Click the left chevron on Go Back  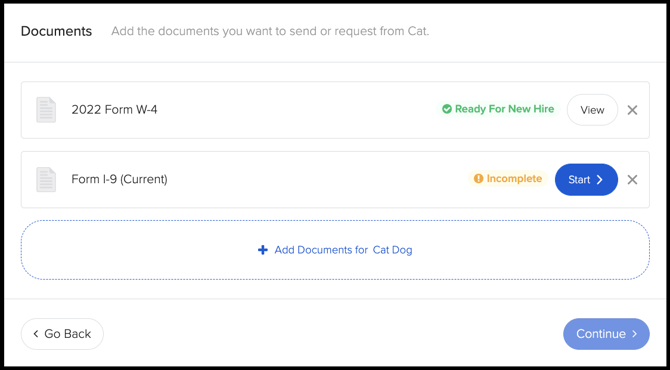pos(36,334)
